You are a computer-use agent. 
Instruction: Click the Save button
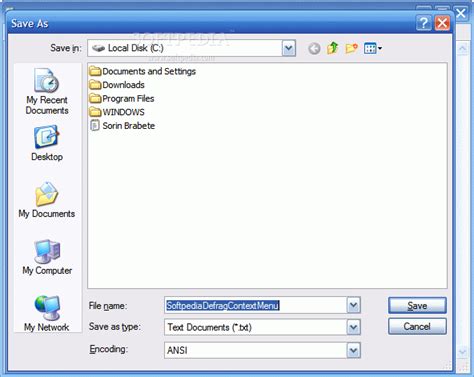click(x=417, y=306)
